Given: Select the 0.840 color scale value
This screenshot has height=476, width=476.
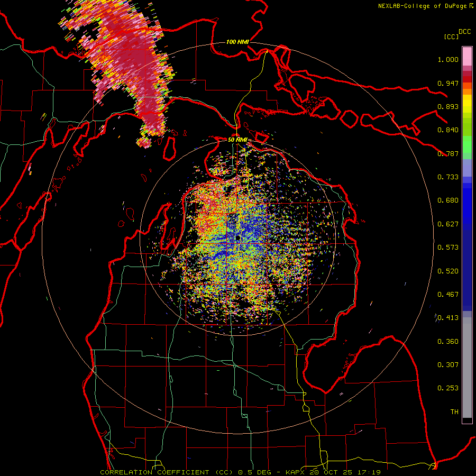Looking at the screenshot, I should 448,130.
